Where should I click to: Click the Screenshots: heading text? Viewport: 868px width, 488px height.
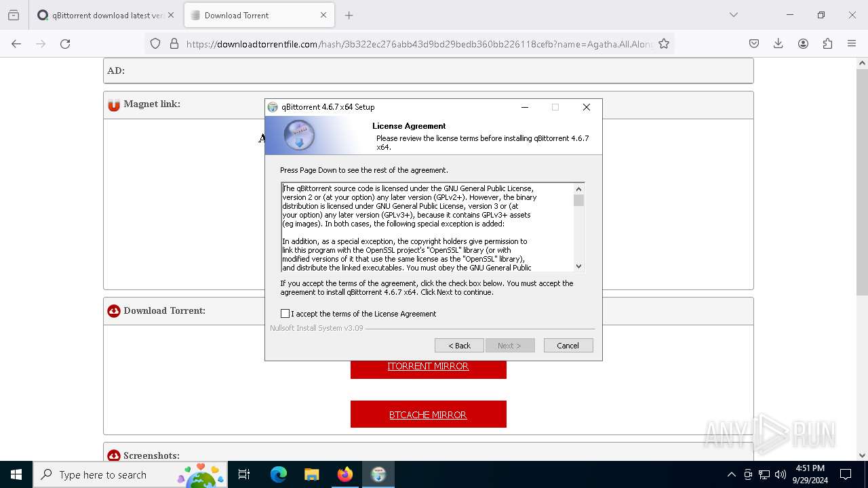(151, 455)
